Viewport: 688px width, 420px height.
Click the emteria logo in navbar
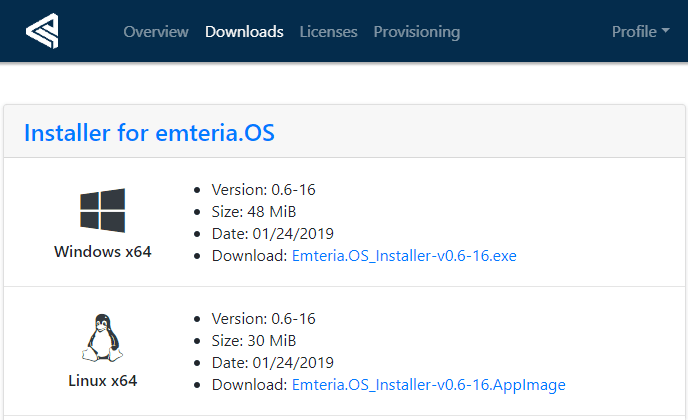(x=42, y=31)
